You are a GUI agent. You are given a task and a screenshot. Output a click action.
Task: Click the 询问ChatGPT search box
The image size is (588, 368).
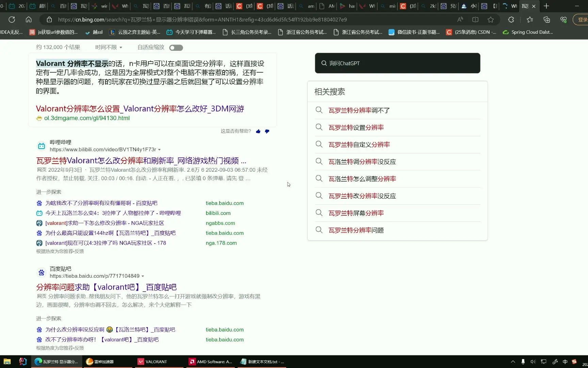397,63
